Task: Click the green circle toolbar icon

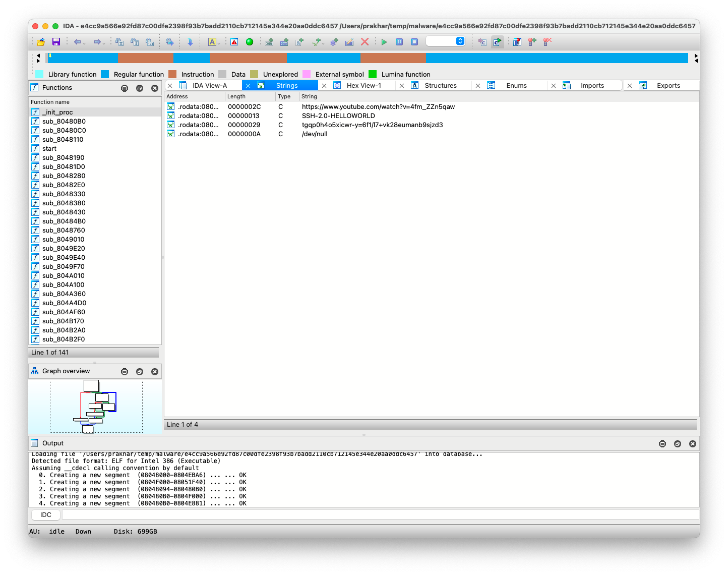Action: (x=250, y=42)
